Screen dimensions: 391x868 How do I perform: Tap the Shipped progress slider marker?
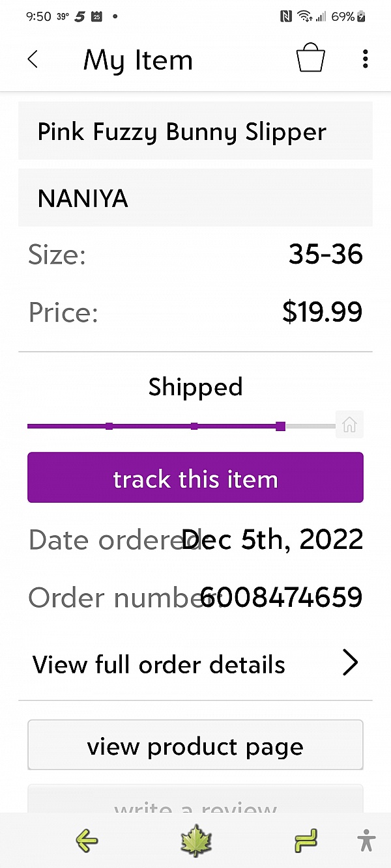point(280,425)
